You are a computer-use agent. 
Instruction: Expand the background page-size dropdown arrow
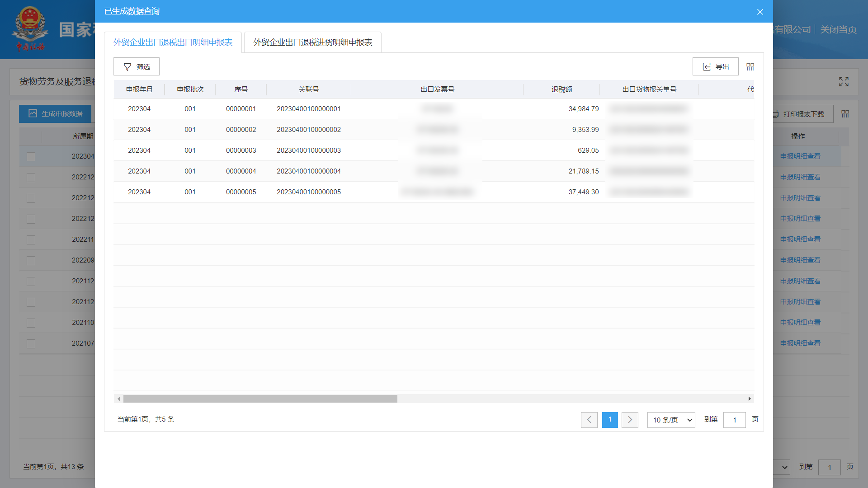click(784, 467)
